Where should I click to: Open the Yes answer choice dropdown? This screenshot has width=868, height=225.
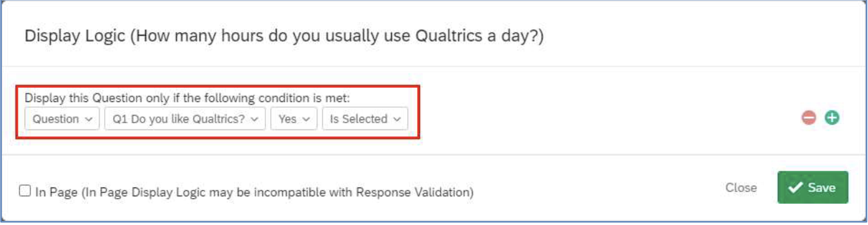pyautogui.click(x=294, y=118)
